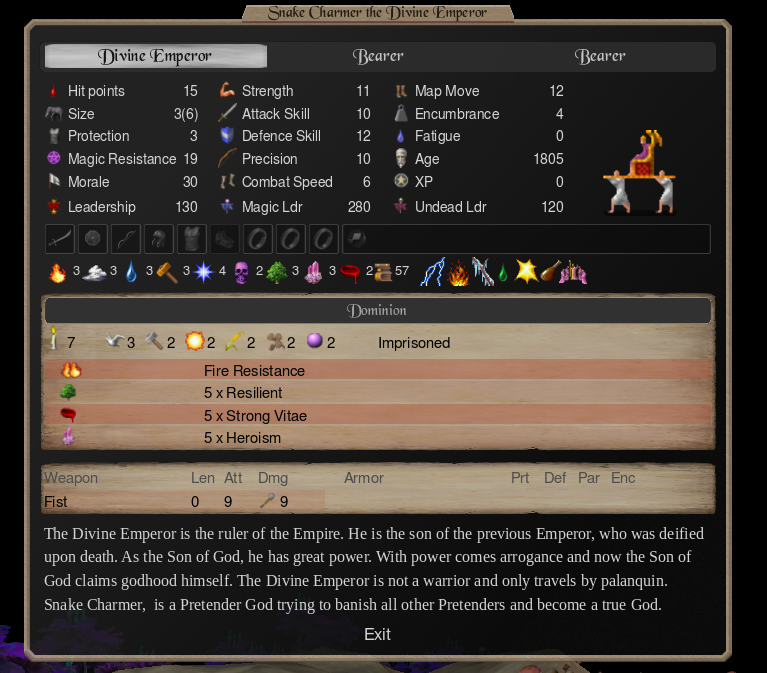The height and width of the screenshot is (673, 767).
Task: Click the lightning ability icon
Action: (433, 271)
